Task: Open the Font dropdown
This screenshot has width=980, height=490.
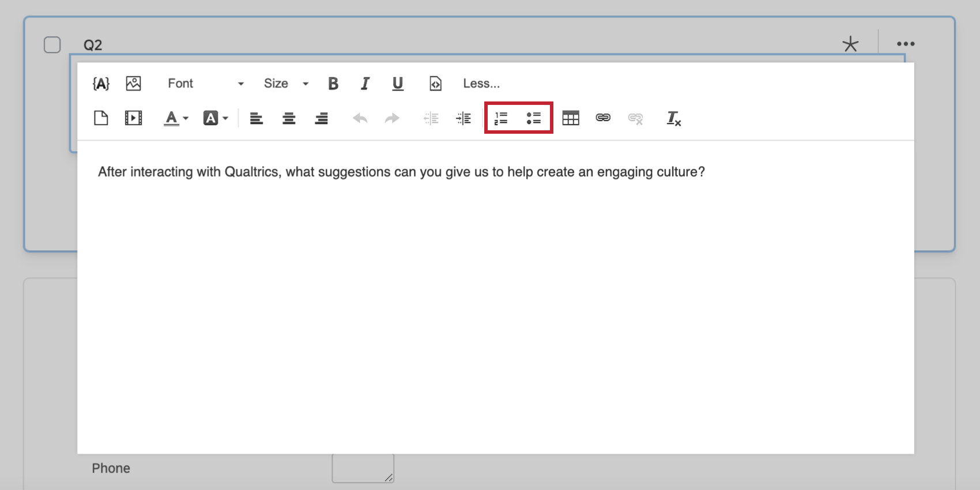Action: coord(206,84)
